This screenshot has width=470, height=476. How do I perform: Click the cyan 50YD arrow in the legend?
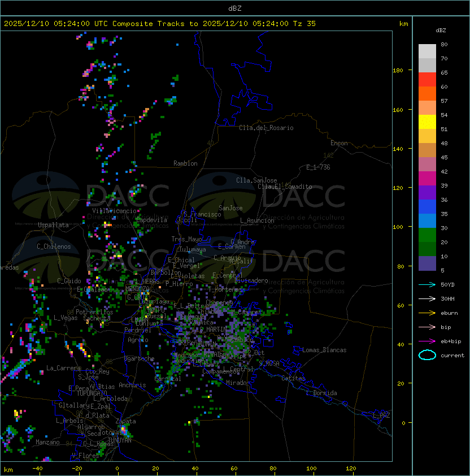pos(427,284)
